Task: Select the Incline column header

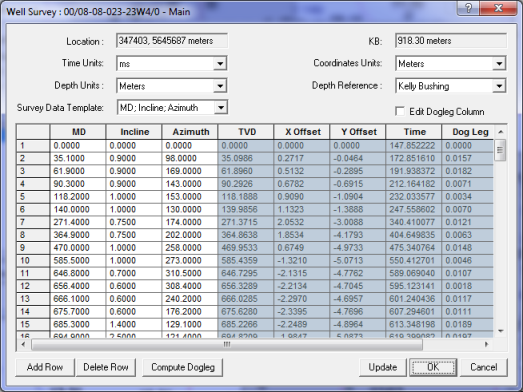Action: pos(134,132)
